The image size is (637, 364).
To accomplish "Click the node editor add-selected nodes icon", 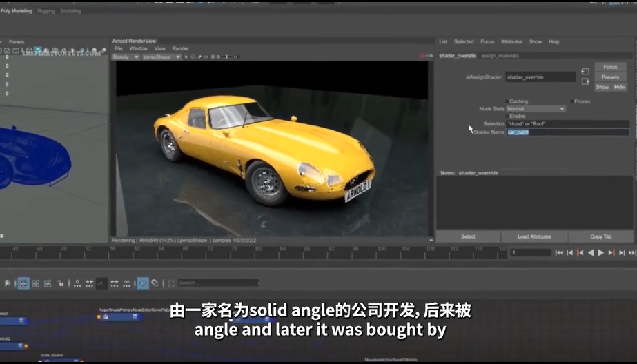I will 36,283.
